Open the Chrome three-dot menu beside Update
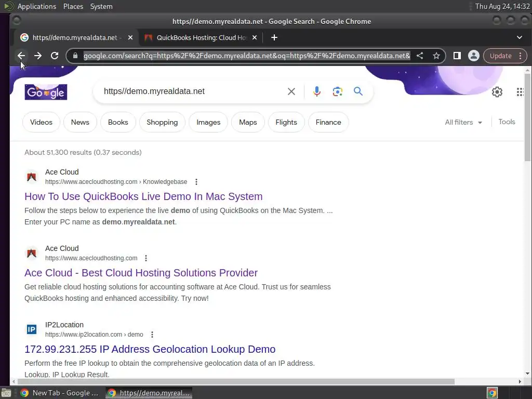The image size is (532, 399). 520,56
